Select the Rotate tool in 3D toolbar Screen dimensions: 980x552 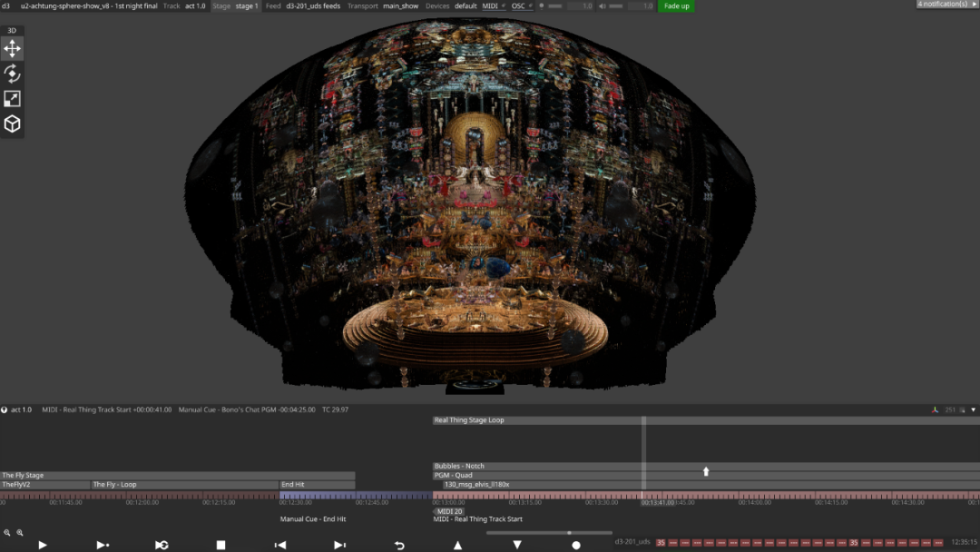[12, 74]
